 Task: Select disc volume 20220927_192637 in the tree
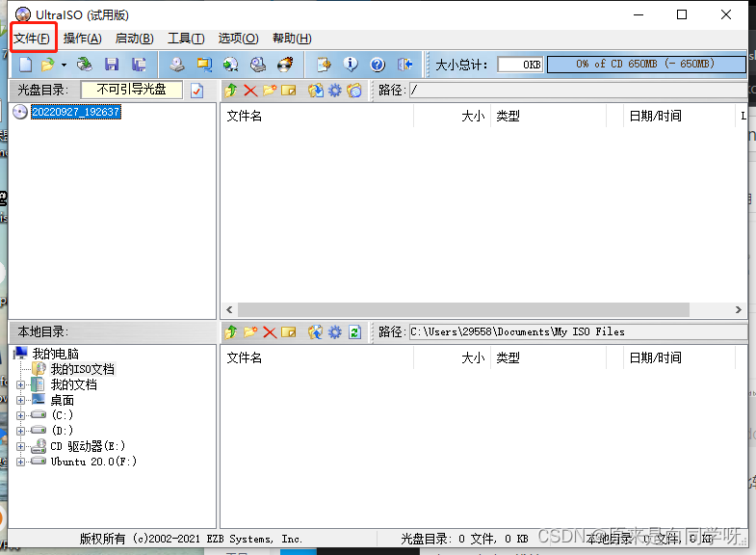pyautogui.click(x=76, y=112)
